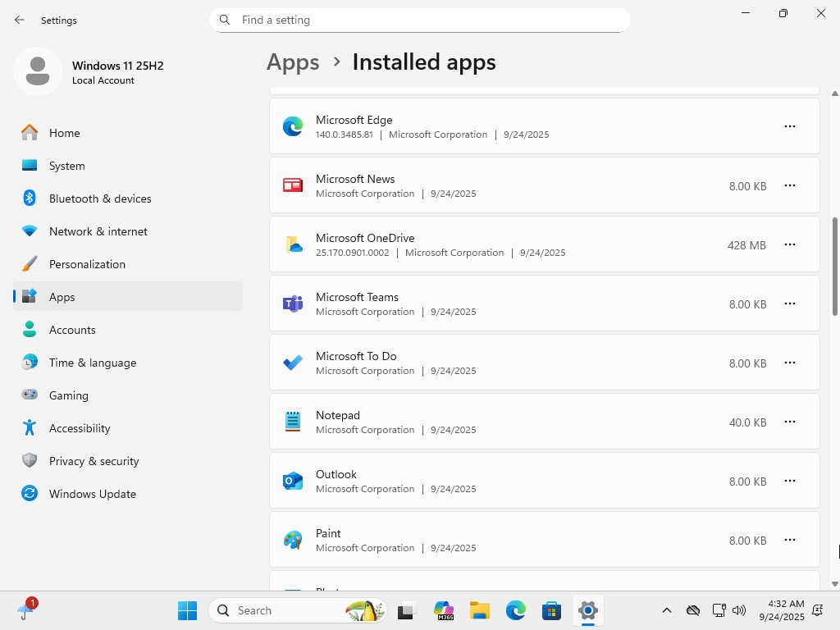
Task: Open Accessibility settings
Action: coord(128,428)
